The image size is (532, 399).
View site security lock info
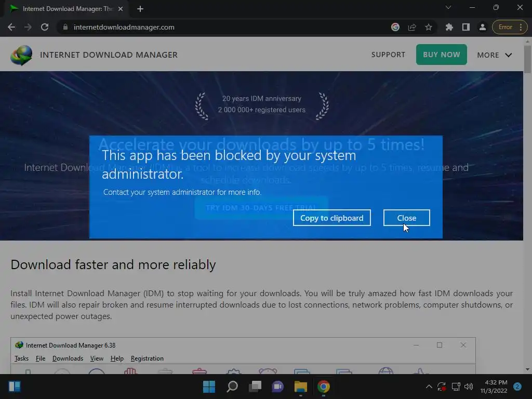[x=65, y=27]
